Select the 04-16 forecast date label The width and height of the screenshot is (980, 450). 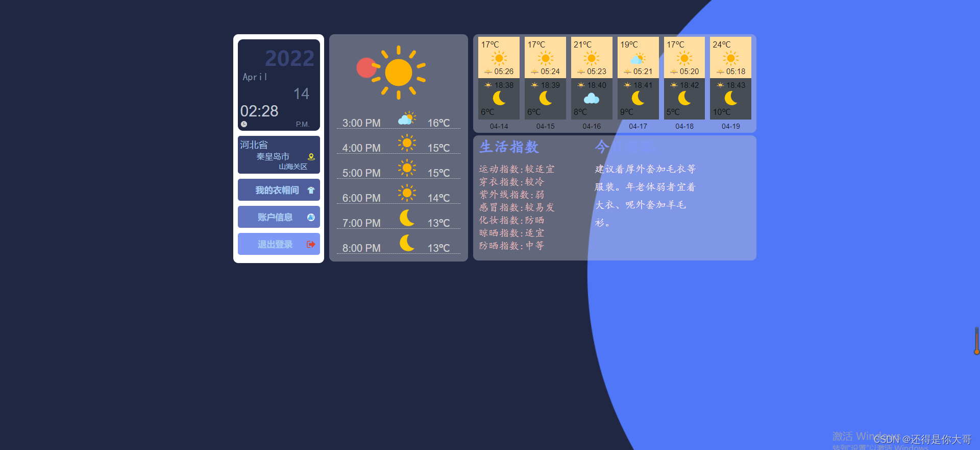click(x=592, y=126)
